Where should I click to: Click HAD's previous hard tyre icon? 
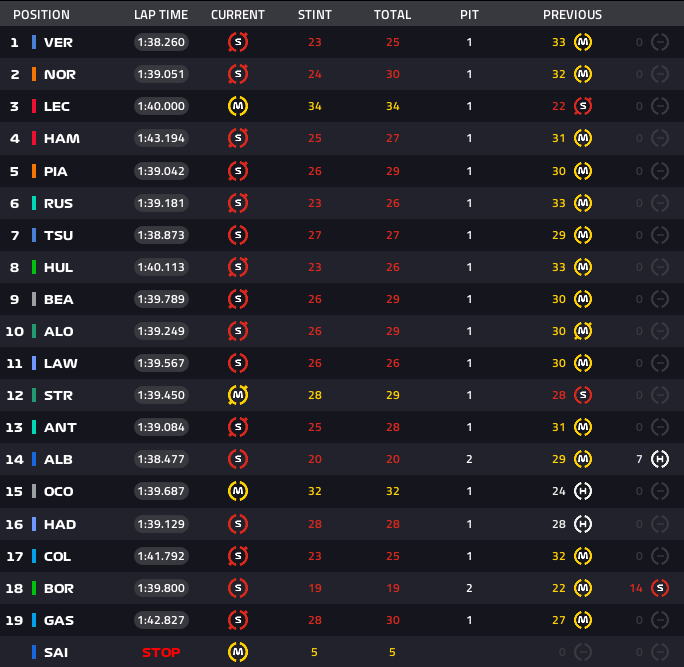tap(583, 524)
